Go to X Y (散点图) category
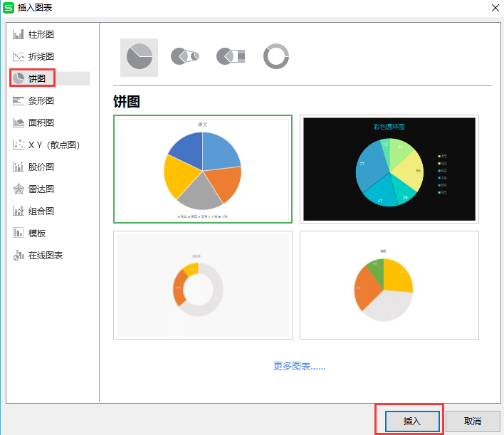 53,145
